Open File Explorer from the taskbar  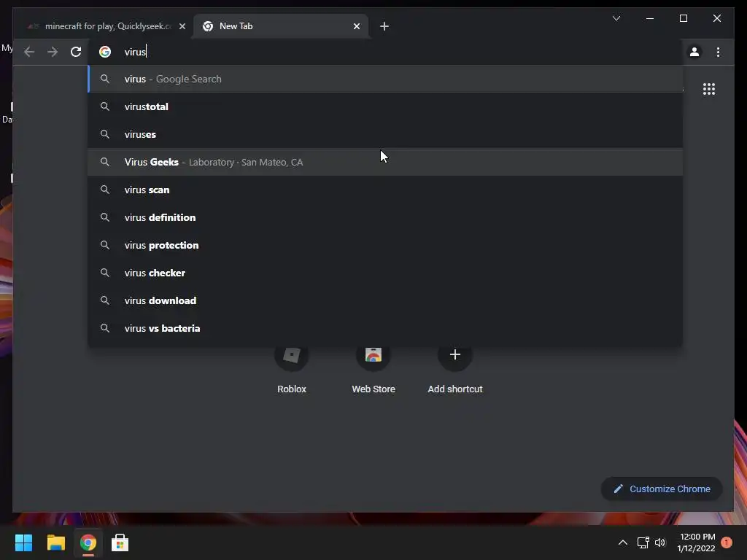click(x=55, y=542)
